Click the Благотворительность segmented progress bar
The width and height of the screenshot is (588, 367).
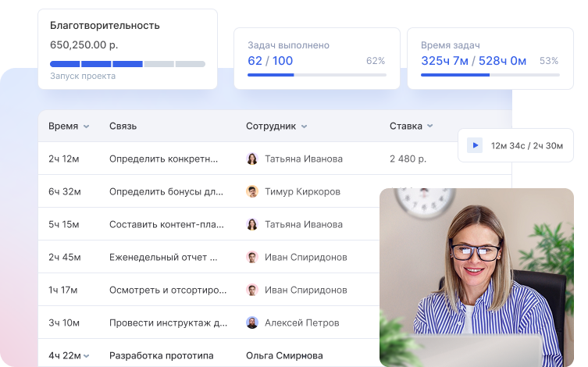[127, 64]
